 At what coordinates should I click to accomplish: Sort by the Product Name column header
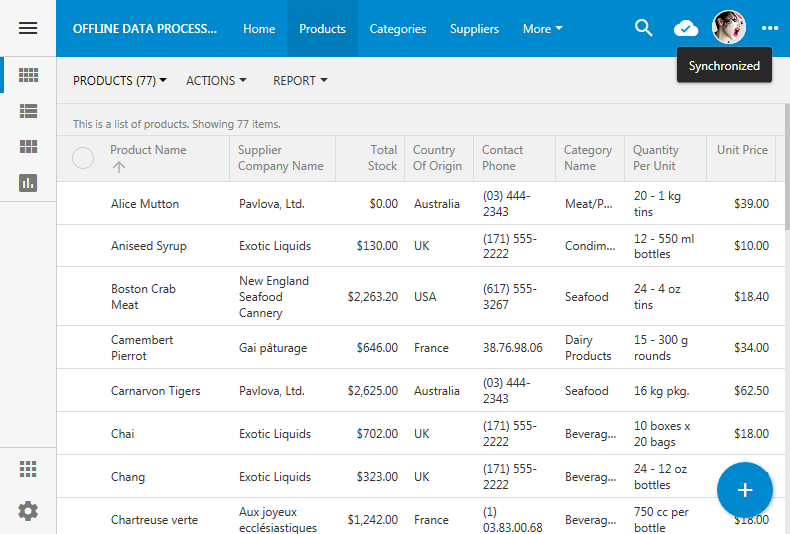coord(148,150)
